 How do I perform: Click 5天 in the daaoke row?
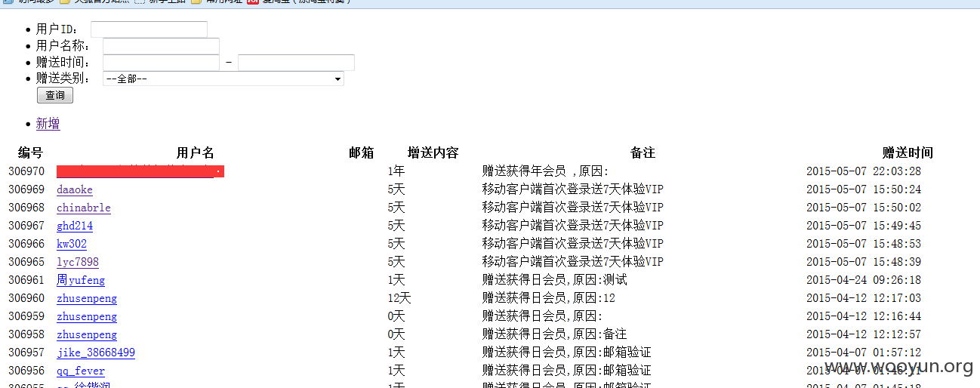click(x=396, y=189)
